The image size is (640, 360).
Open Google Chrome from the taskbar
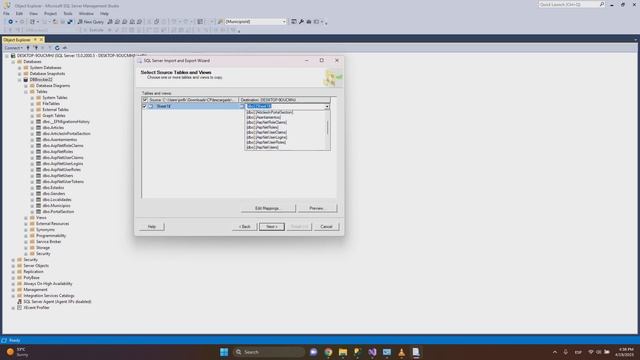328,352
